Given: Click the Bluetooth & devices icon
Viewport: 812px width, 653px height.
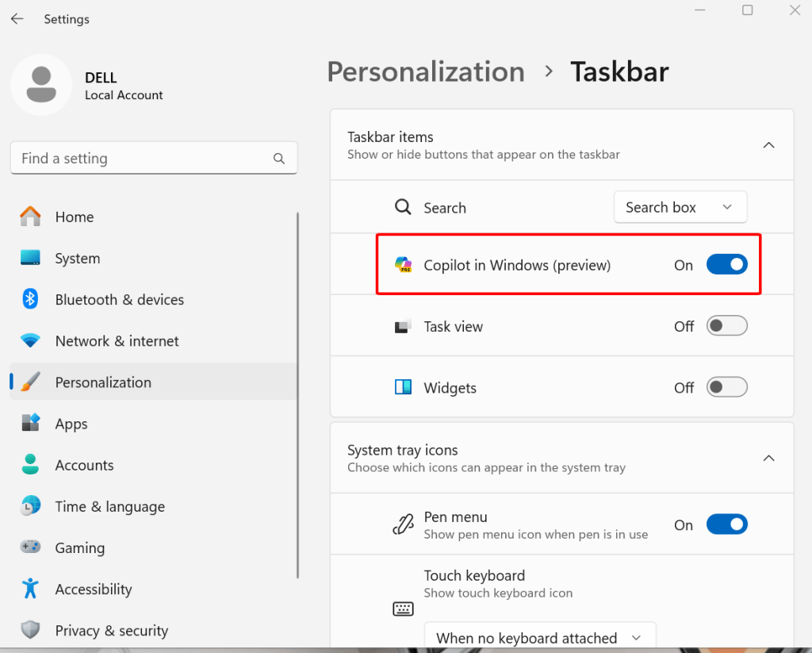Looking at the screenshot, I should (x=29, y=299).
